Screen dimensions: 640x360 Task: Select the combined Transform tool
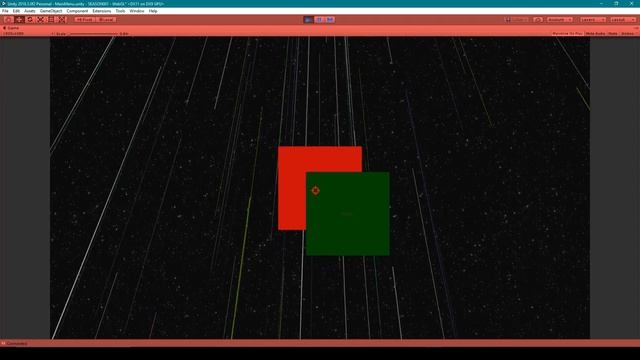point(61,20)
